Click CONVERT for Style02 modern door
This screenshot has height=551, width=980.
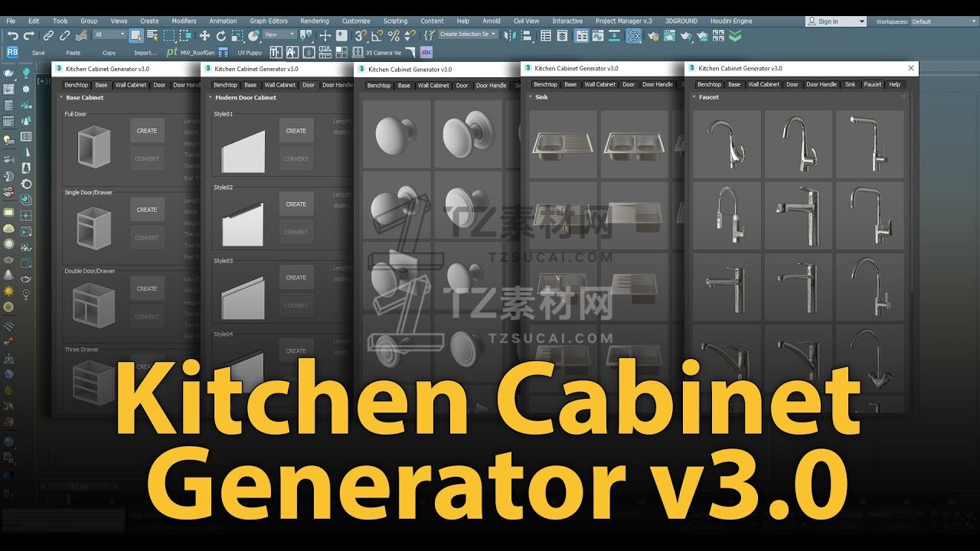(296, 232)
